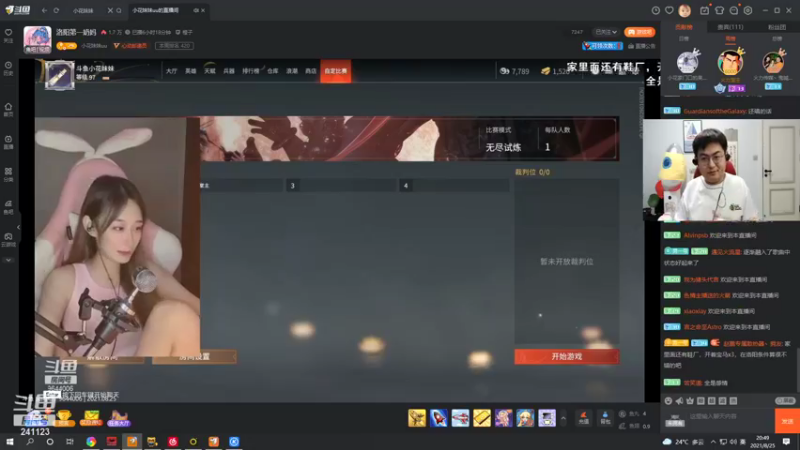This screenshot has height=450, width=800.
Task: Collapse the left sidebar arrow handle
Action: (18, 227)
